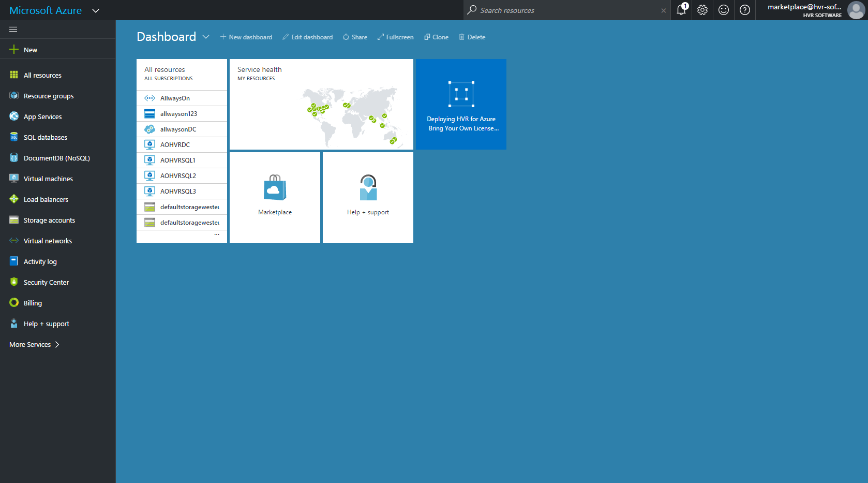Viewport: 868px width, 483px height.
Task: Select allwayson123 in resources list
Action: tap(182, 114)
